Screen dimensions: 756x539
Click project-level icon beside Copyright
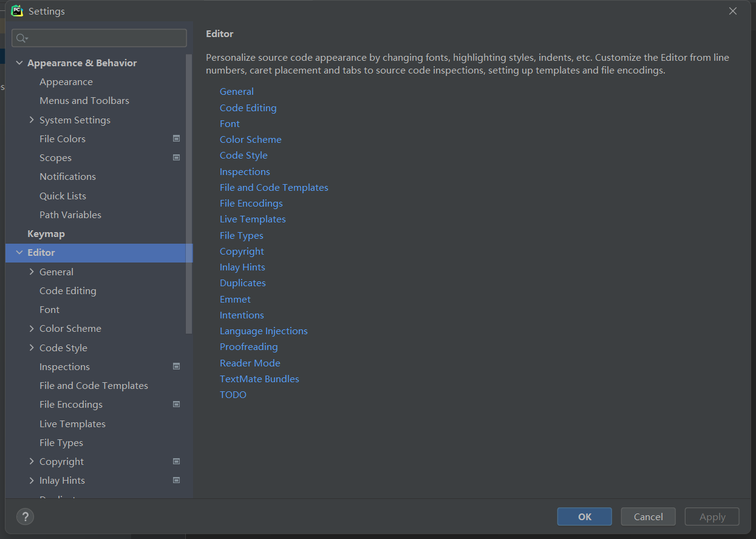tap(176, 461)
